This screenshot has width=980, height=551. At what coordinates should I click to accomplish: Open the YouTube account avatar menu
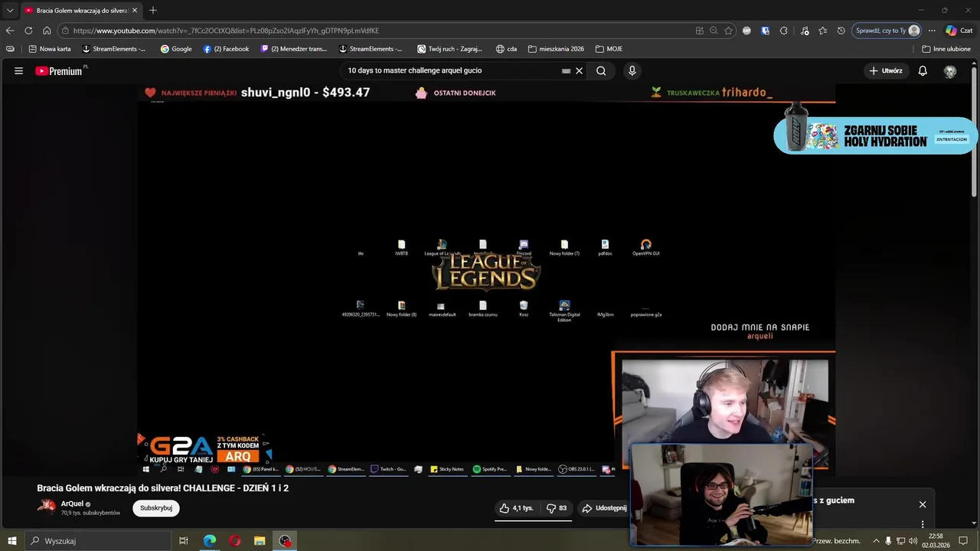pos(950,70)
